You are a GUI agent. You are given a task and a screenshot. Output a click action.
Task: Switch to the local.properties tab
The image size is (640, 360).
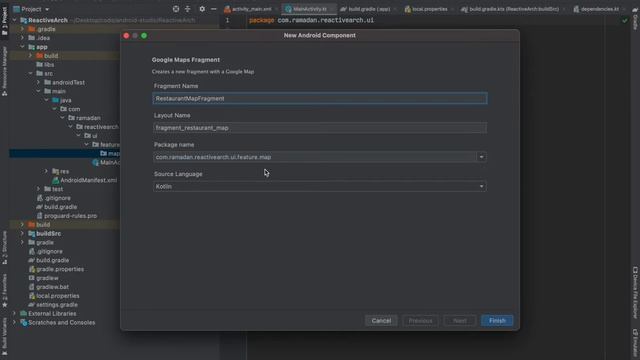coord(428,9)
